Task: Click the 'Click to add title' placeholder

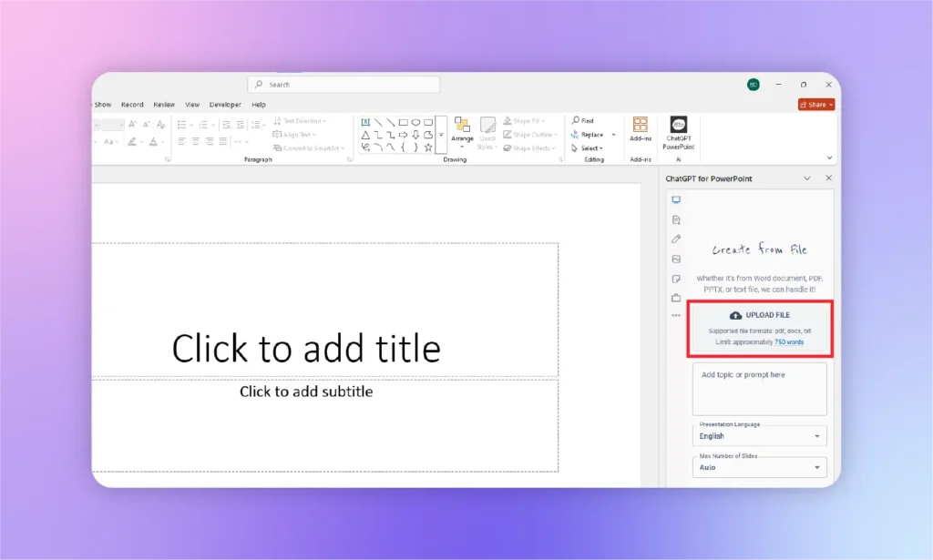Action: tap(306, 349)
